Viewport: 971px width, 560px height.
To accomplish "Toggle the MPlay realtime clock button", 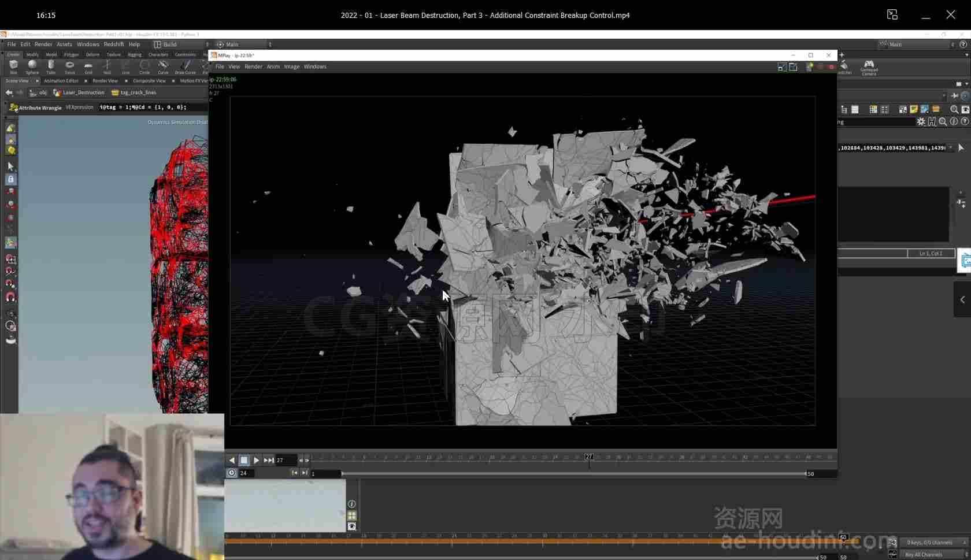I will pos(232,473).
